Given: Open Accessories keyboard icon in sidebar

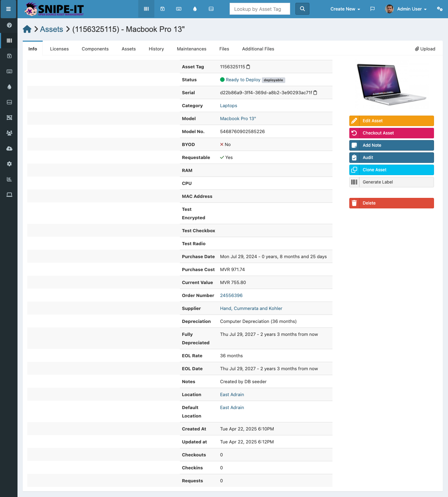Looking at the screenshot, I should pos(9,71).
